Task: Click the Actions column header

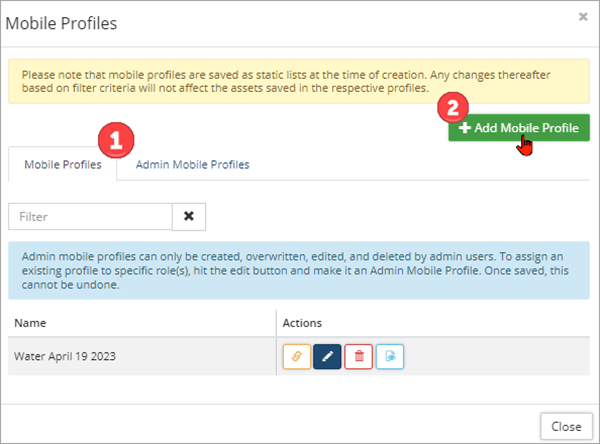Action: coord(302,323)
